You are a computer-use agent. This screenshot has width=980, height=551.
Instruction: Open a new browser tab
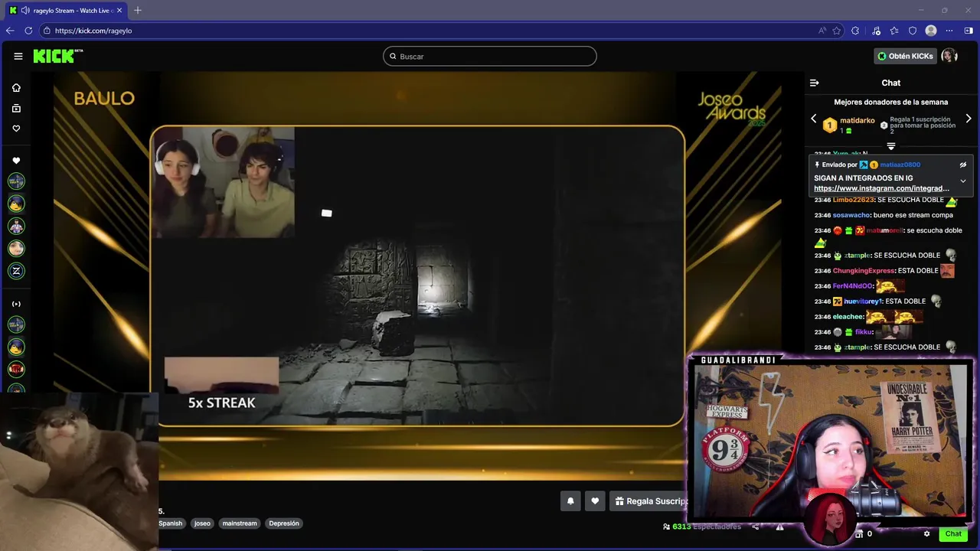pyautogui.click(x=138, y=10)
